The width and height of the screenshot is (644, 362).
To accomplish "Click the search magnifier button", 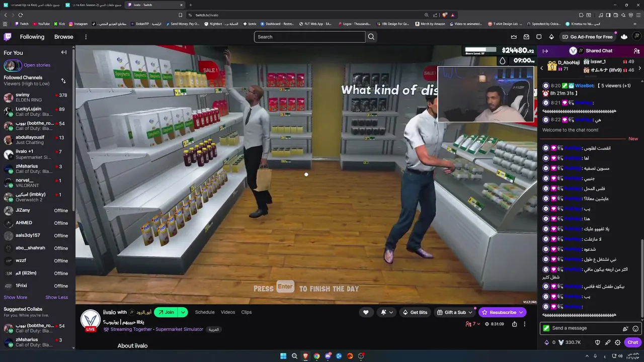I will pyautogui.click(x=371, y=37).
